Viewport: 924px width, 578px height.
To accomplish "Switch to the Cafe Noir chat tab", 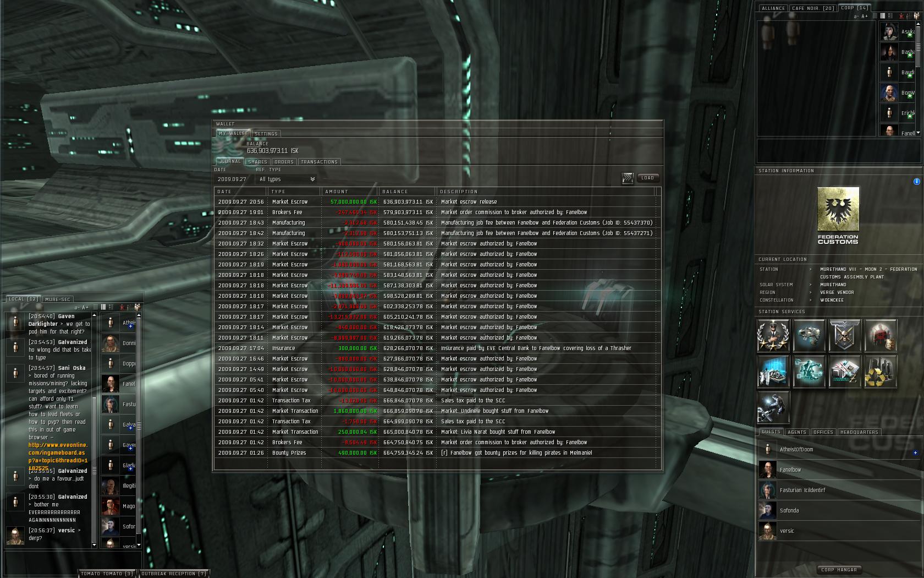I will [x=813, y=8].
